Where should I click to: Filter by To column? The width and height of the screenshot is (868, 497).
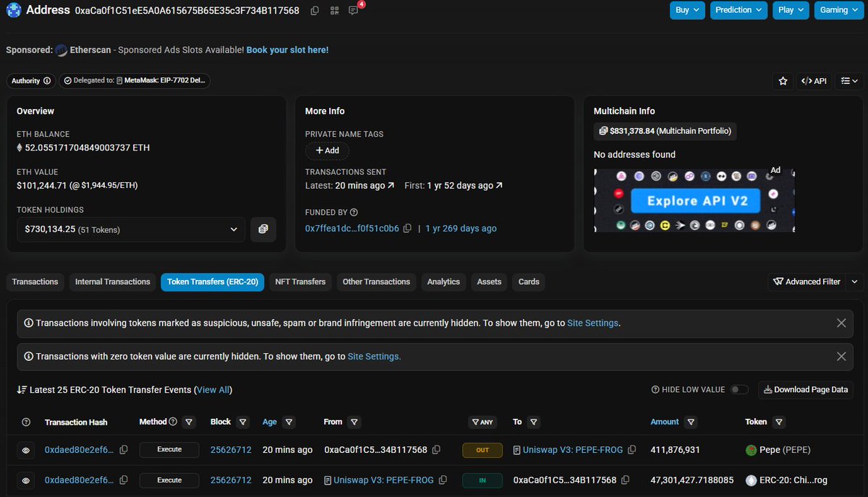coord(533,422)
